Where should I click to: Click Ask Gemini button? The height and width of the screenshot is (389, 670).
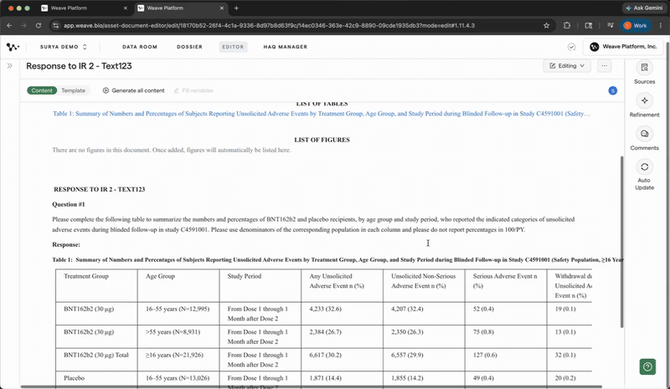coord(644,8)
